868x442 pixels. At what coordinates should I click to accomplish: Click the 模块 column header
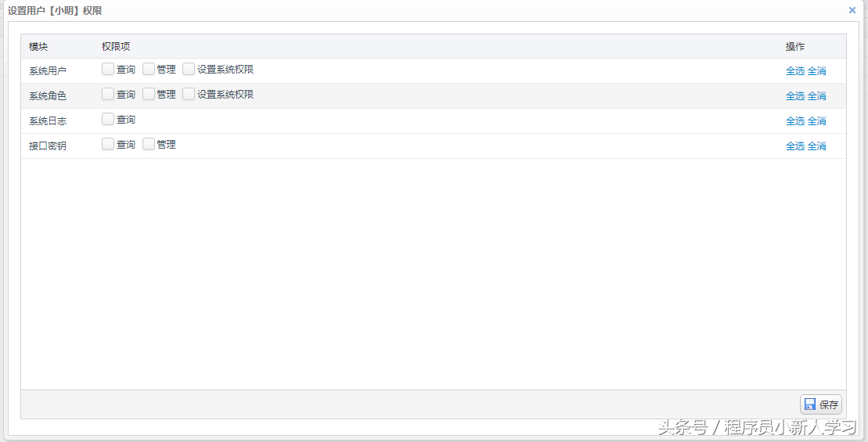click(x=38, y=46)
